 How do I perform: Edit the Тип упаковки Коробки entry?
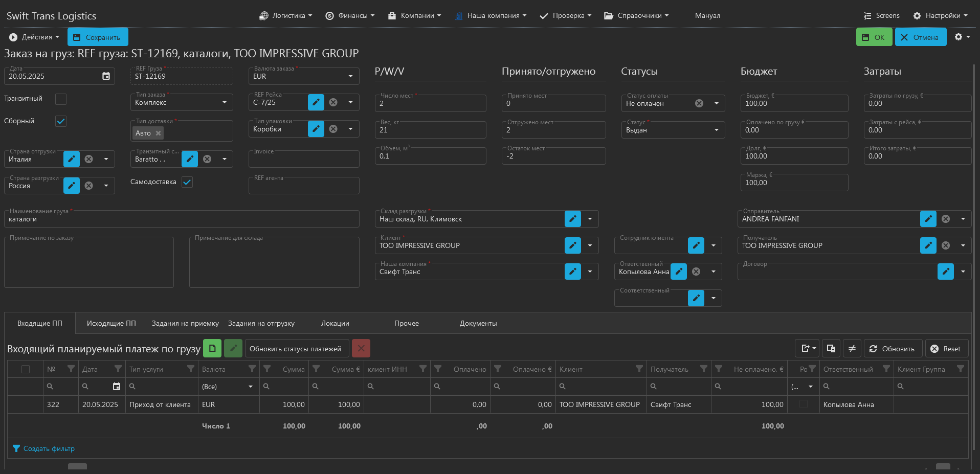coord(316,129)
